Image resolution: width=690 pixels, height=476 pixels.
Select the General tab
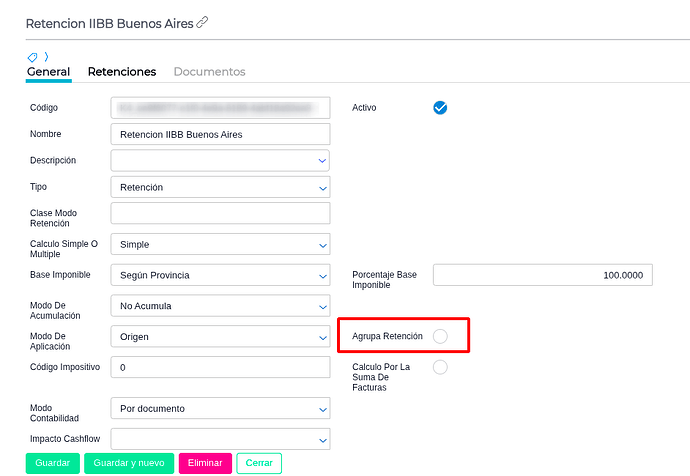48,72
